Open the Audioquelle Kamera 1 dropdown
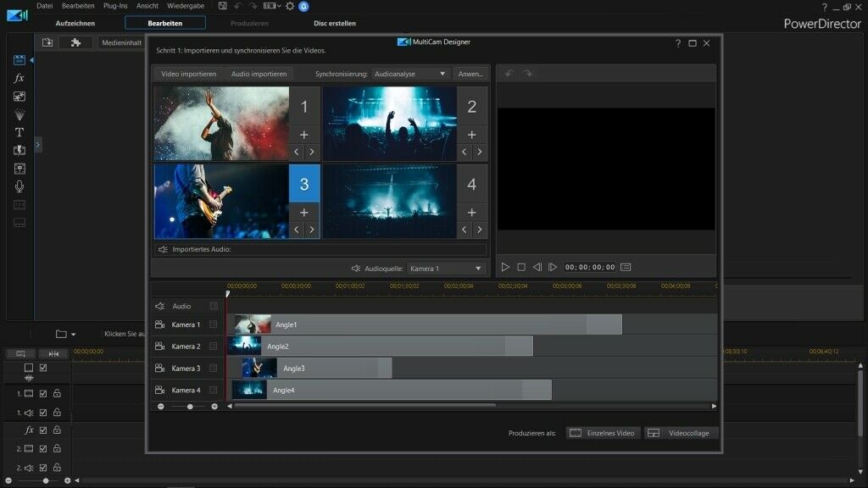The width and height of the screenshot is (868, 488). click(446, 269)
